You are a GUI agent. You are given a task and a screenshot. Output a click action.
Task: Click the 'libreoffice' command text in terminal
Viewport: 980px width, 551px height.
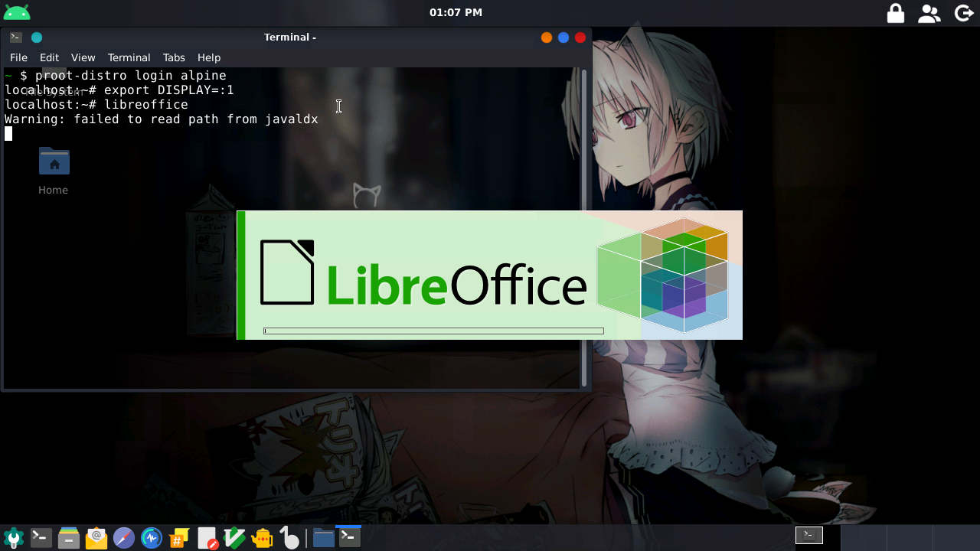tap(146, 105)
